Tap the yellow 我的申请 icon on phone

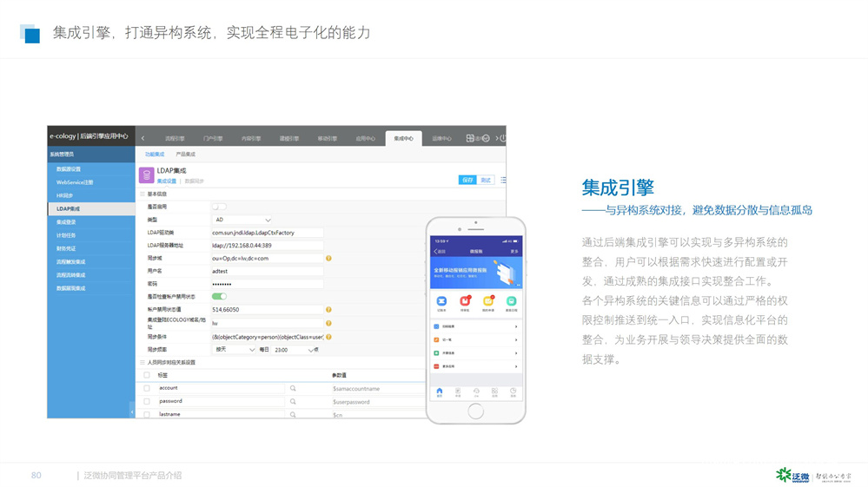click(488, 301)
